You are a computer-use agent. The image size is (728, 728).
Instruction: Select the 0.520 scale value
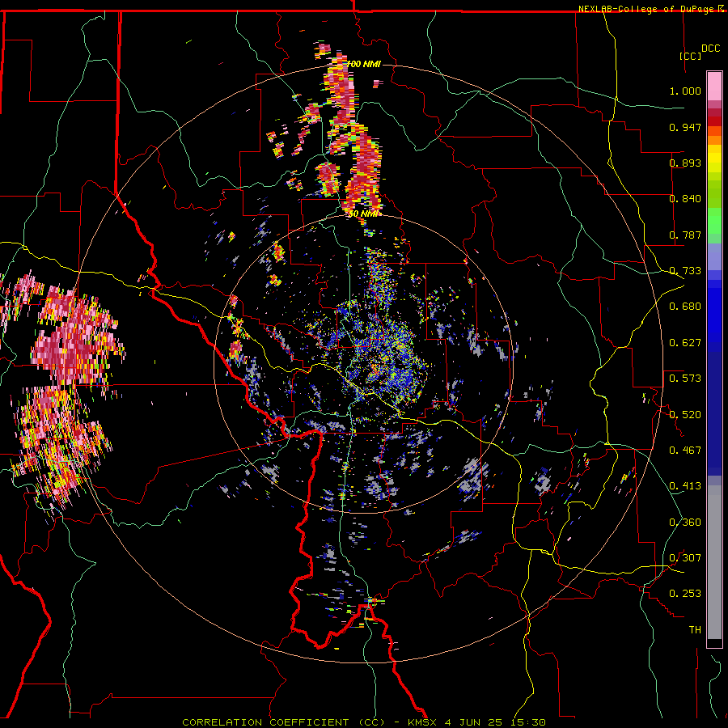point(685,415)
